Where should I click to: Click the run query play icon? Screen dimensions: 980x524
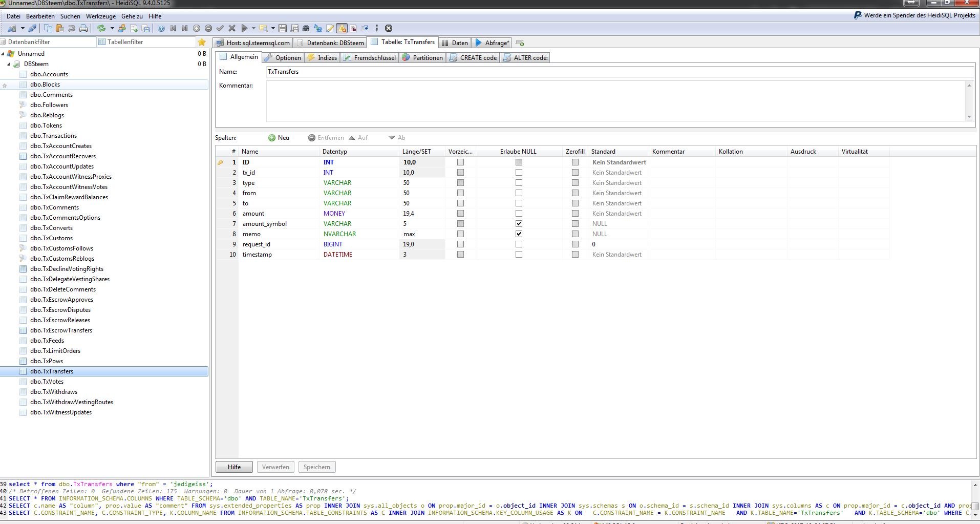[x=244, y=28]
